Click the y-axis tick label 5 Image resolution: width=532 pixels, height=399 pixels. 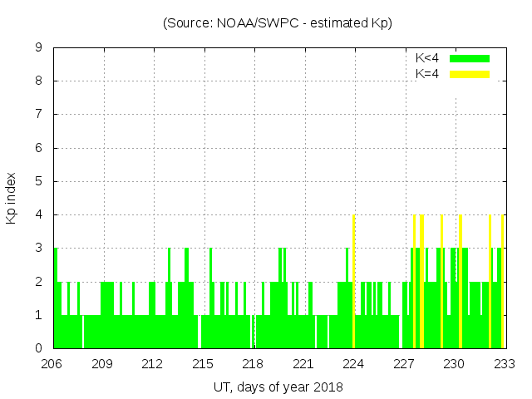click(39, 181)
